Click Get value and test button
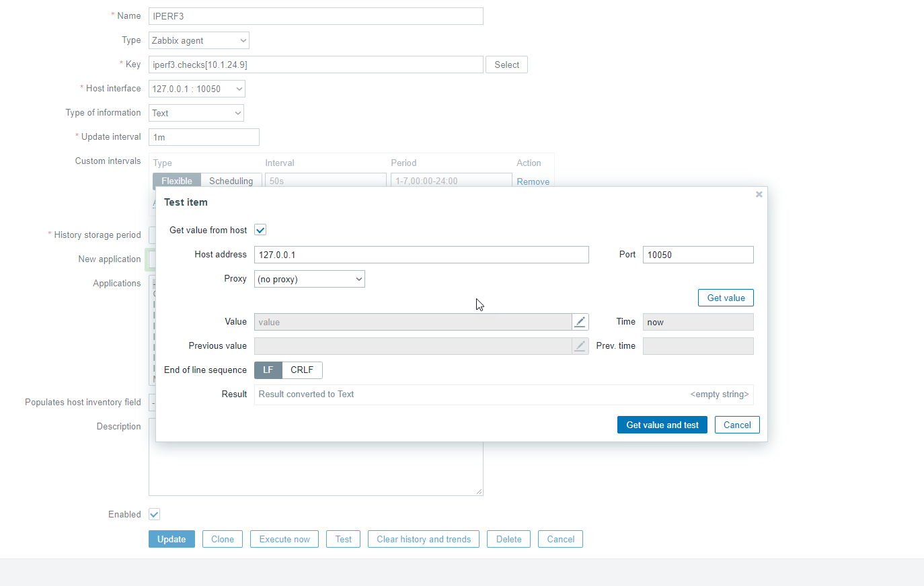 coord(662,425)
